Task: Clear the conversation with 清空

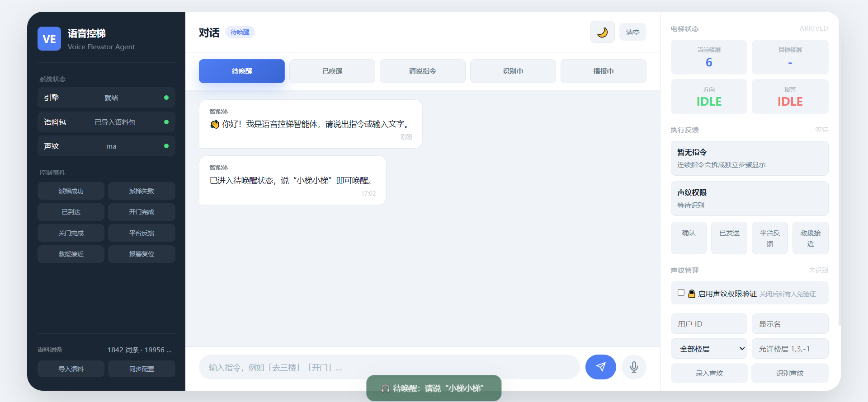Action: pos(633,32)
